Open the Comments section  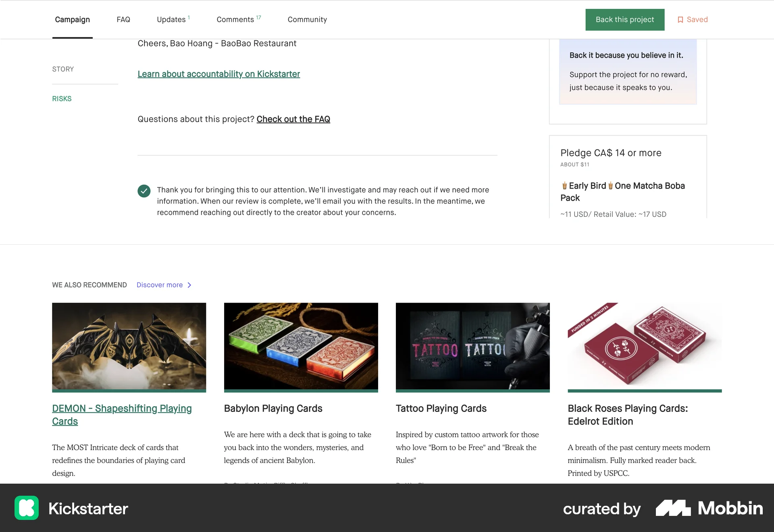(236, 19)
